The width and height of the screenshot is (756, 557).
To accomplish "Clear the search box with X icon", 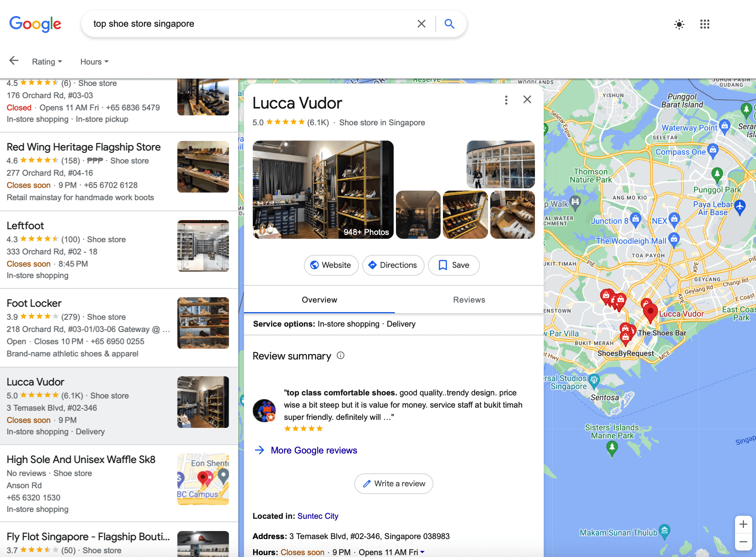I will point(422,24).
